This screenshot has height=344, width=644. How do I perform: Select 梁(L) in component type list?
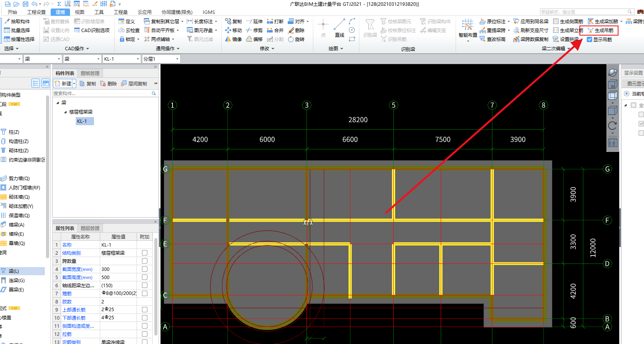click(14, 271)
